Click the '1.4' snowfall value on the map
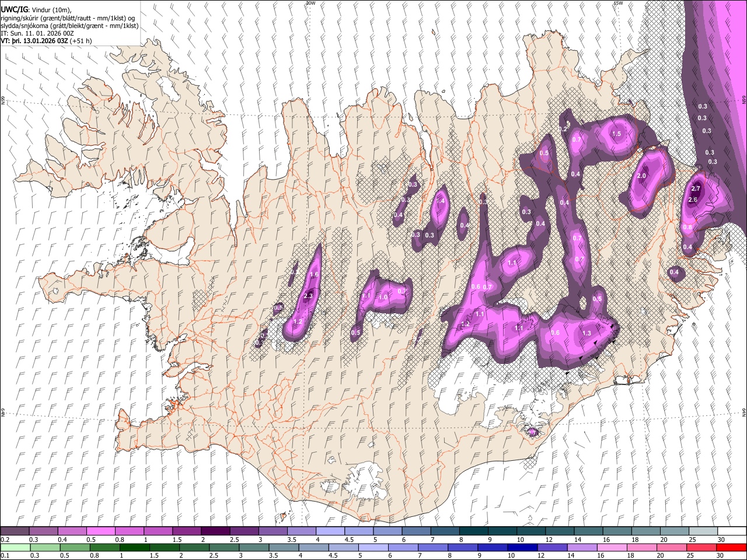This screenshot has width=747, height=560. tap(441, 201)
